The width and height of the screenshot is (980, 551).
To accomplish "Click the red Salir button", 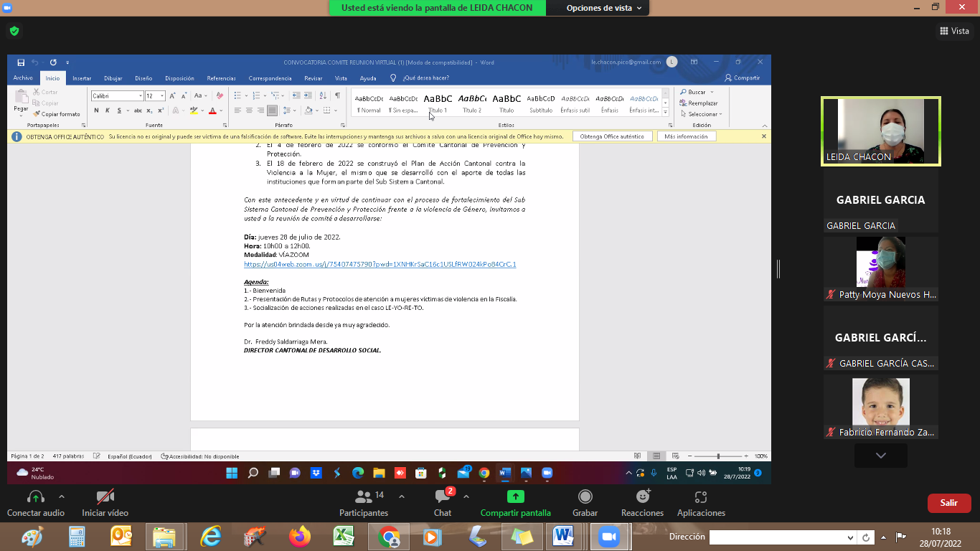I will (948, 503).
